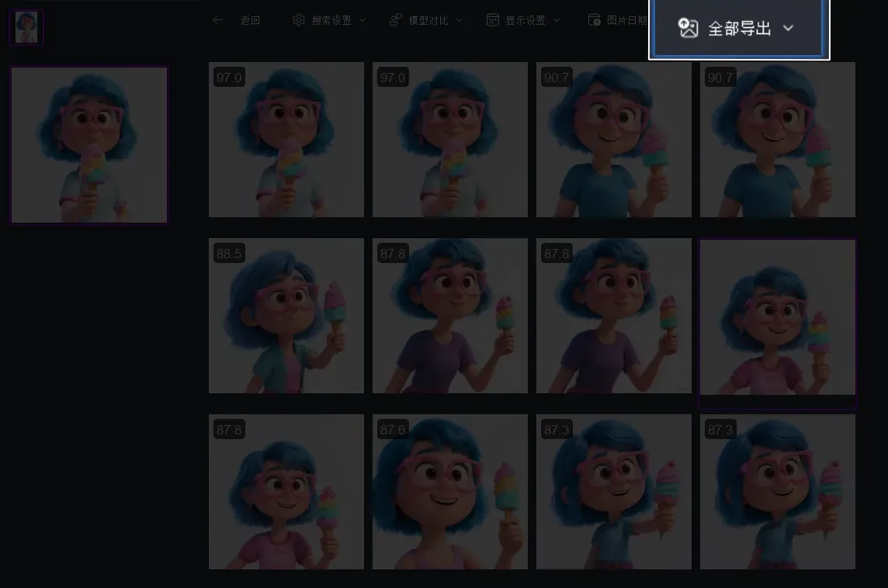Image resolution: width=888 pixels, height=588 pixels.
Task: Click the search settings gear icon
Action: point(299,19)
